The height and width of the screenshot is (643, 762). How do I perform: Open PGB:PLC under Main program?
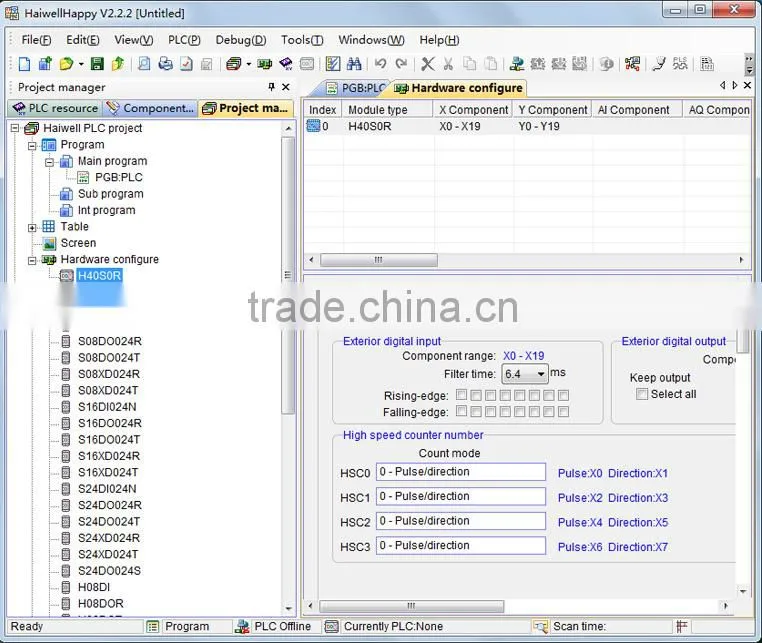[x=119, y=177]
